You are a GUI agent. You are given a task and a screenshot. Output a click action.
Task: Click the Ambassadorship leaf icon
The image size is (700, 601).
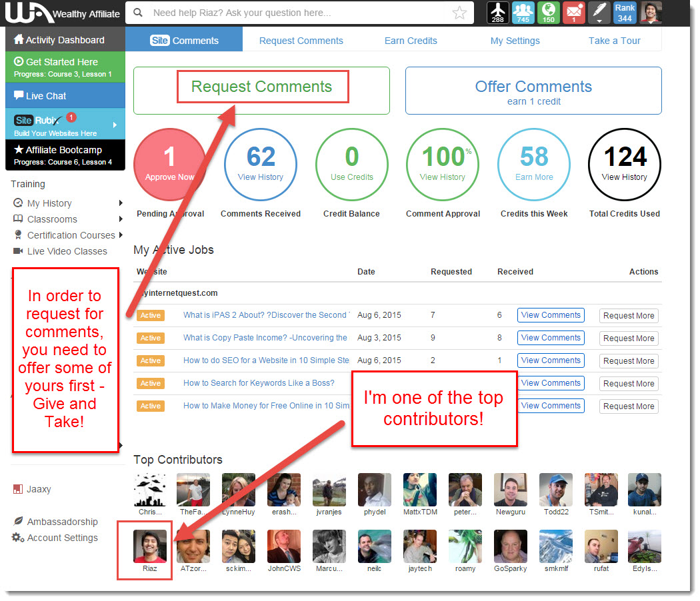pyautogui.click(x=18, y=521)
